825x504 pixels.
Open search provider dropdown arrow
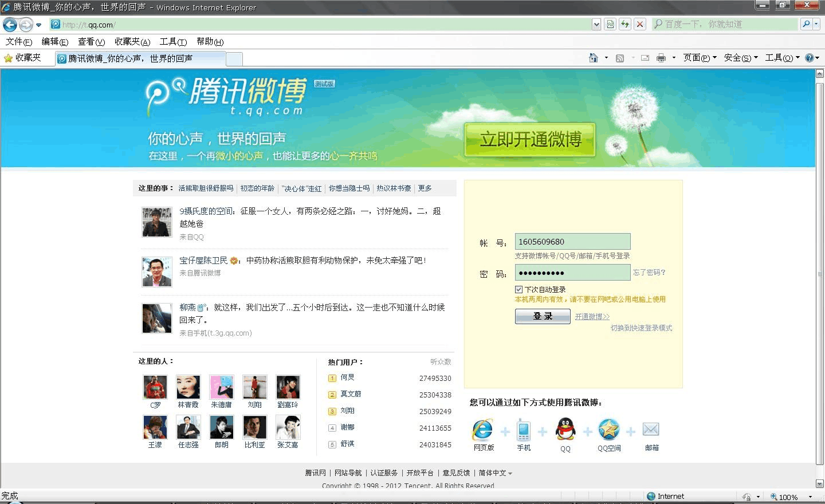pos(816,24)
